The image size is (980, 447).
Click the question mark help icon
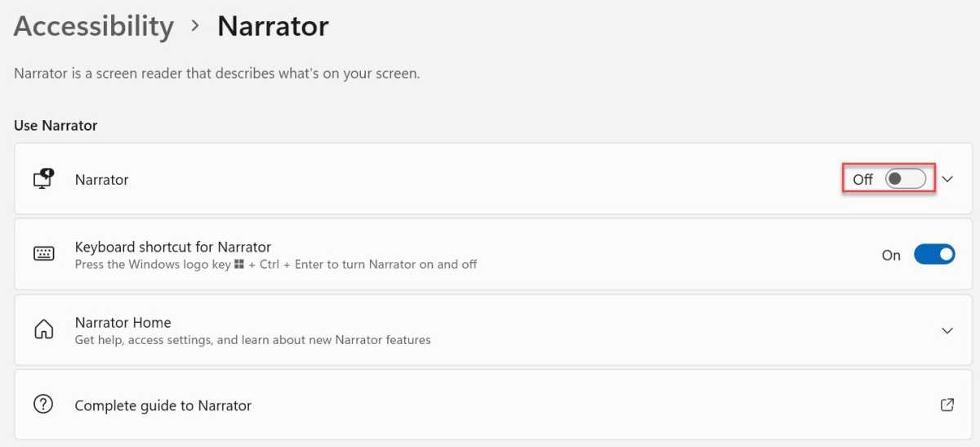(43, 405)
